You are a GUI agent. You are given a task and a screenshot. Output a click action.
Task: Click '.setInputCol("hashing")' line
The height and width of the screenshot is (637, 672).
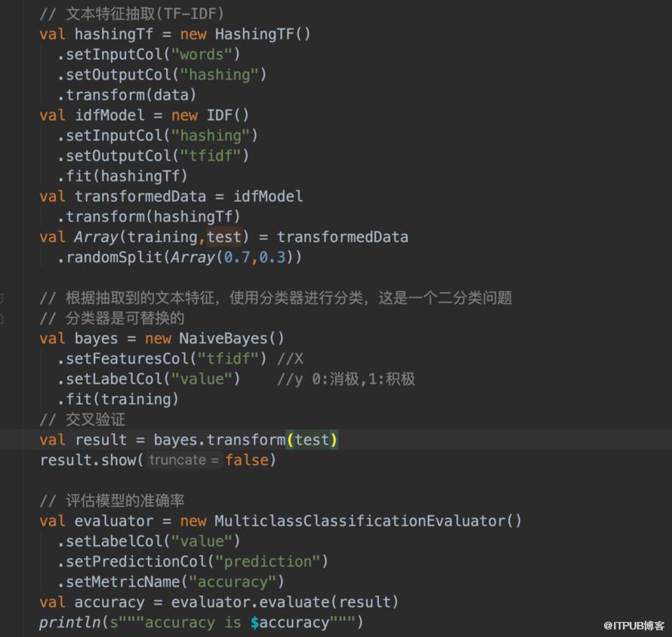tap(157, 136)
